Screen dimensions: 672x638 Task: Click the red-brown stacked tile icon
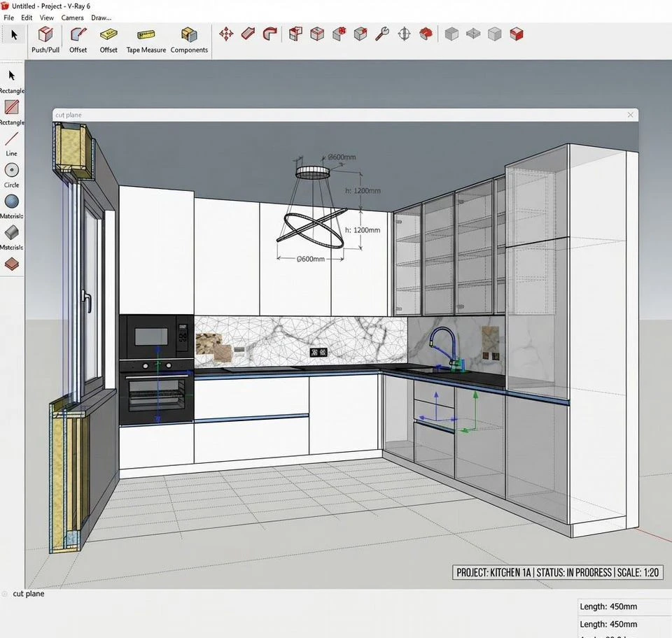point(12,264)
